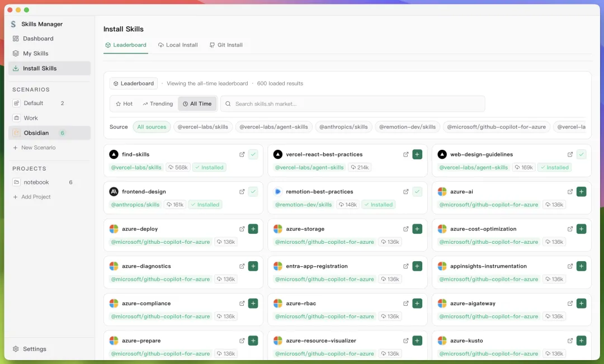Select the All Time leaderboard filter
Image resolution: width=604 pixels, height=364 pixels.
(x=197, y=104)
